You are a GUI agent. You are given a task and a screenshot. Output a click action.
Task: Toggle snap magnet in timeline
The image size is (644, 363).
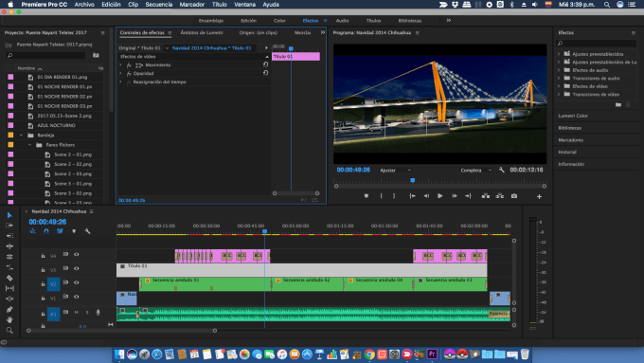tap(46, 231)
